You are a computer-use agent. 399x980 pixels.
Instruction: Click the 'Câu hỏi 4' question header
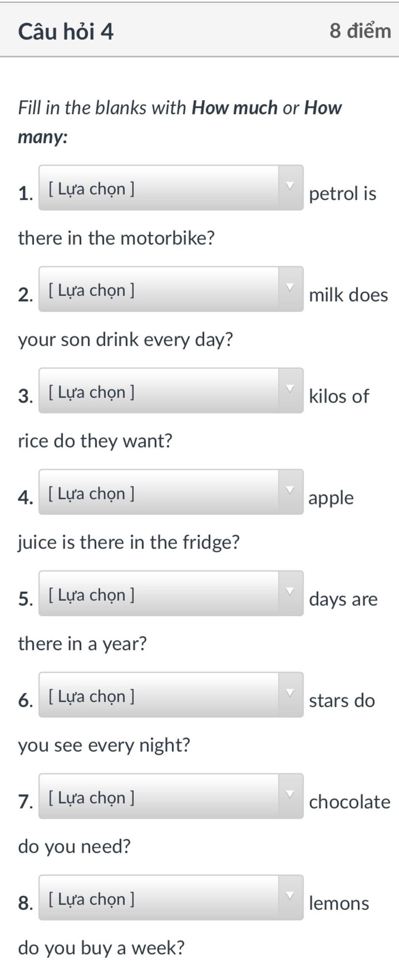[66, 31]
